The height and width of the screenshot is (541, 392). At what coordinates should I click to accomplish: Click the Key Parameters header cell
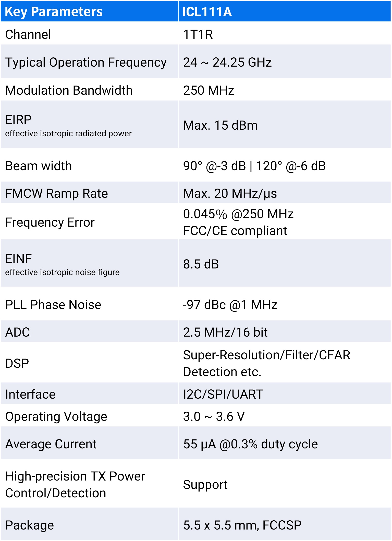click(89, 11)
